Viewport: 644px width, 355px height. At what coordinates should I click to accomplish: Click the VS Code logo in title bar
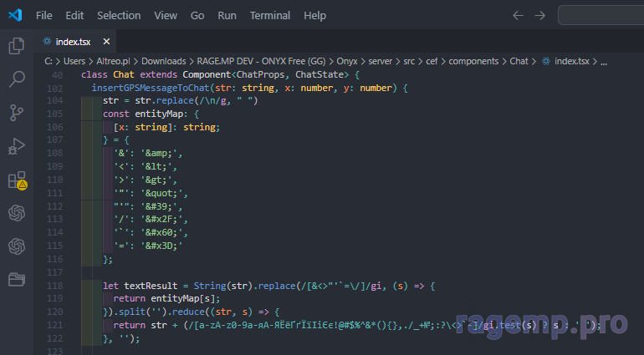pos(16,15)
